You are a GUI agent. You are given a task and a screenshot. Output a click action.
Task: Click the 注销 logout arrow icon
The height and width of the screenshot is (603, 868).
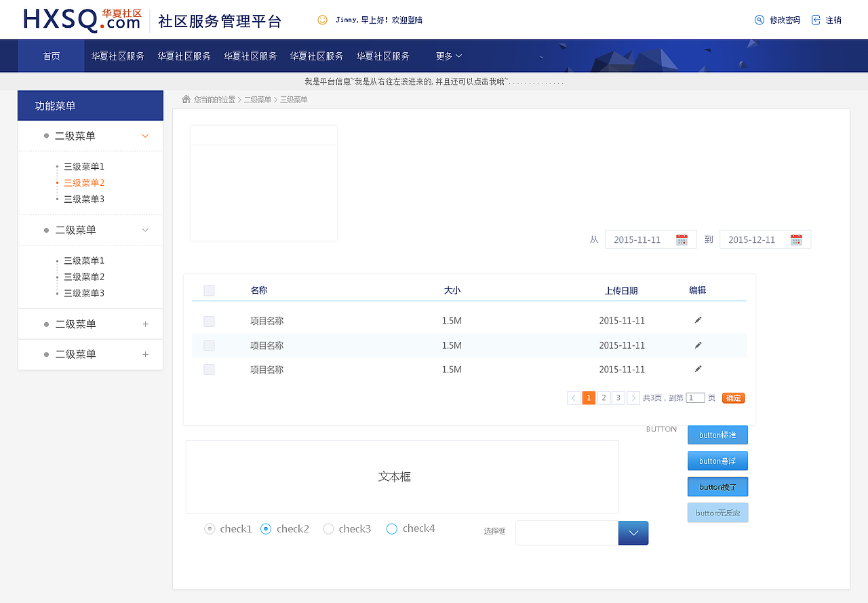(815, 20)
